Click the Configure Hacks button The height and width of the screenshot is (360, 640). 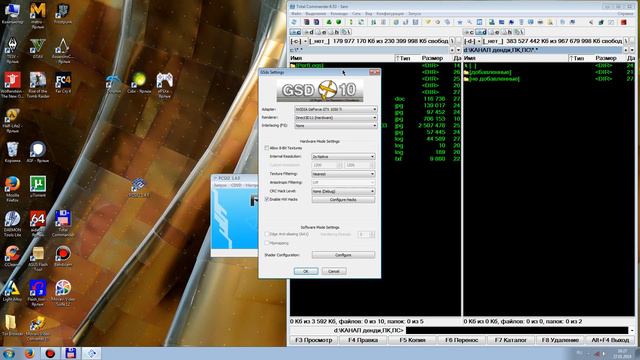343,200
